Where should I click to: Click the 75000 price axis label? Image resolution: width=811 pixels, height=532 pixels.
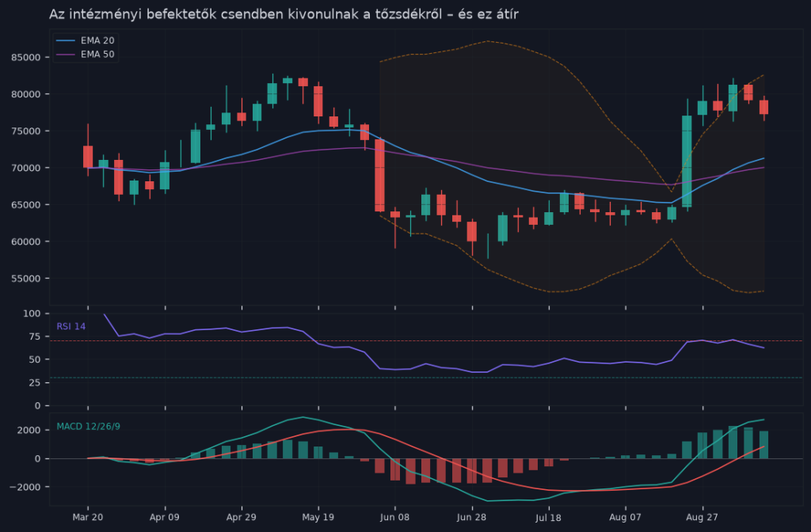click(26, 131)
